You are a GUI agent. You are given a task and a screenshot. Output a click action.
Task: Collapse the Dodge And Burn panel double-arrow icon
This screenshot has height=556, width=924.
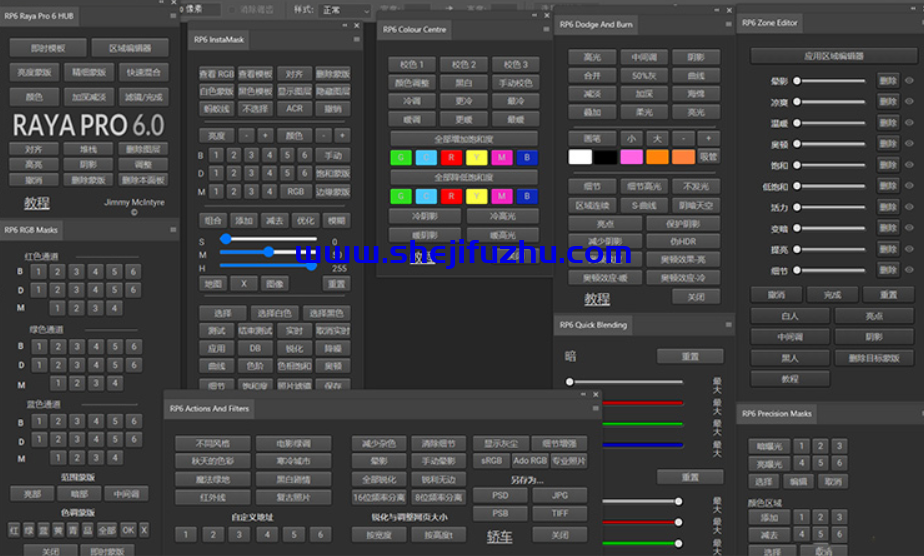point(717,11)
